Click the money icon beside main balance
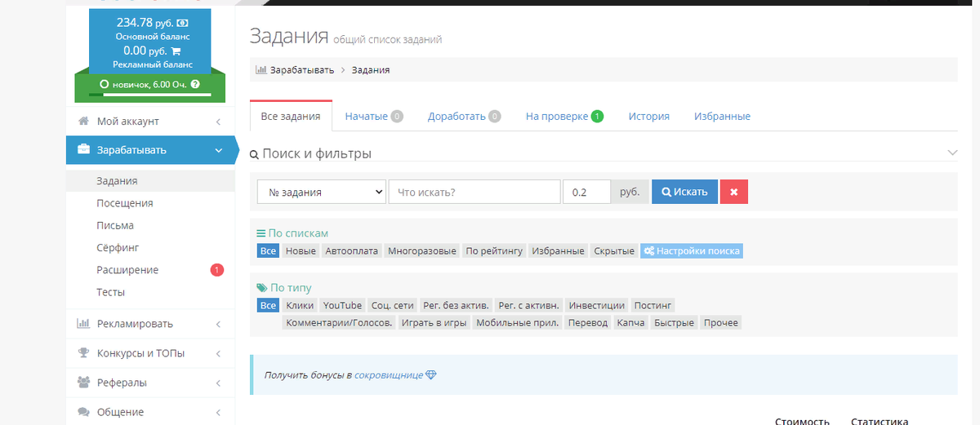 pyautogui.click(x=183, y=23)
